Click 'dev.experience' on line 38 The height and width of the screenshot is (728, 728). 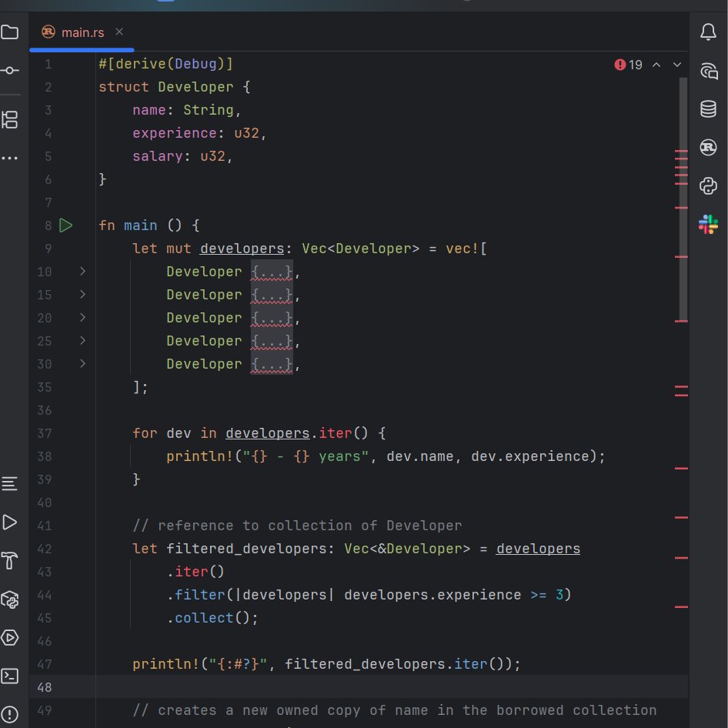(530, 456)
